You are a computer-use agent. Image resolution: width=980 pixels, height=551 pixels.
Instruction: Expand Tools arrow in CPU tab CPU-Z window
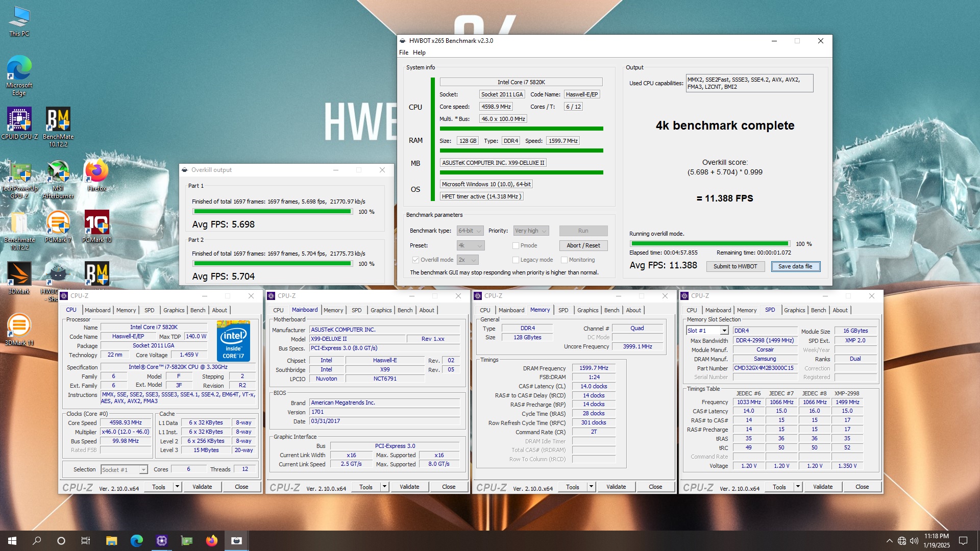coord(177,487)
